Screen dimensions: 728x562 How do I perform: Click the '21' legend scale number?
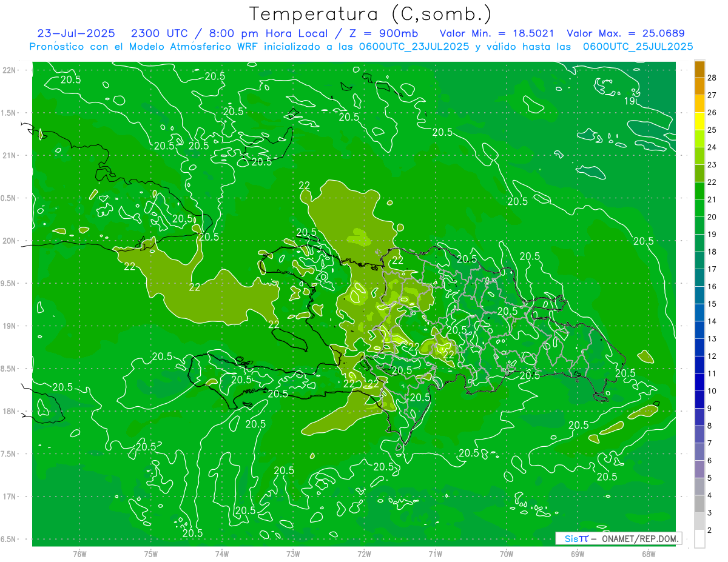pyautogui.click(x=712, y=199)
